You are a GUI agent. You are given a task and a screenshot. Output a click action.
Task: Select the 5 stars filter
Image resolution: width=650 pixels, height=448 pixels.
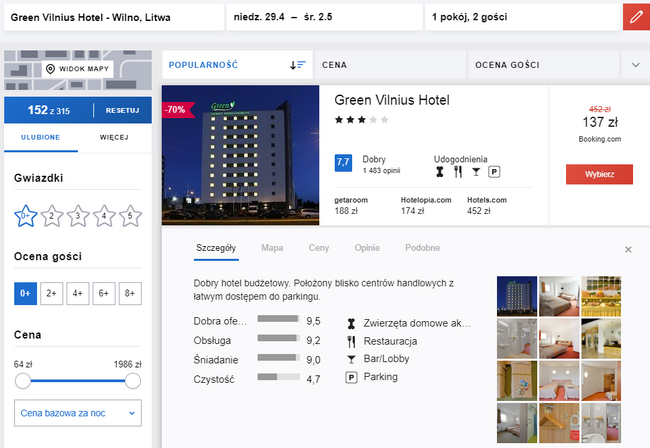coord(130,216)
